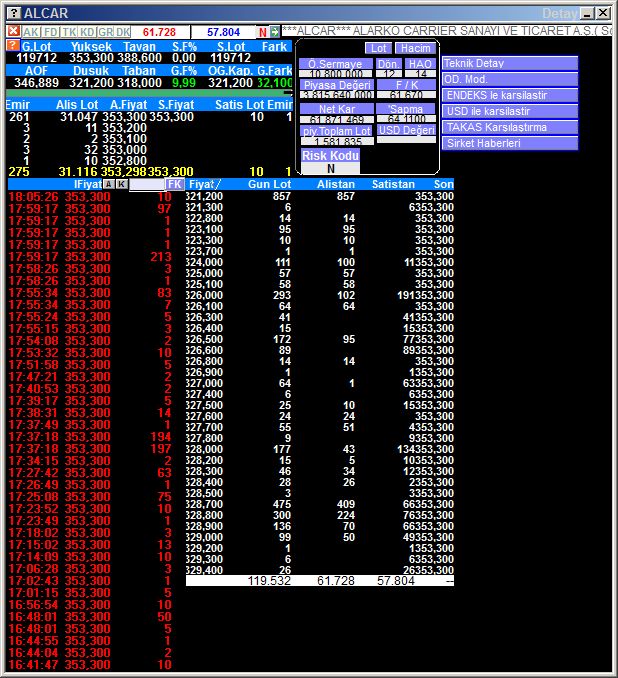The image size is (618, 678).
Task: Click the TK toolbar button
Action: click(68, 32)
